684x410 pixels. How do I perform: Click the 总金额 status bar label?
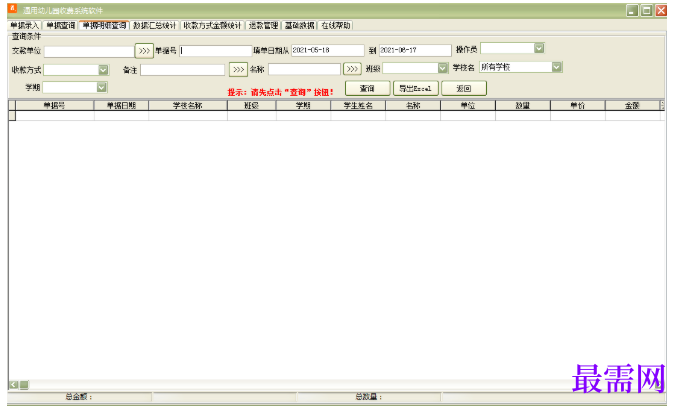coord(79,396)
